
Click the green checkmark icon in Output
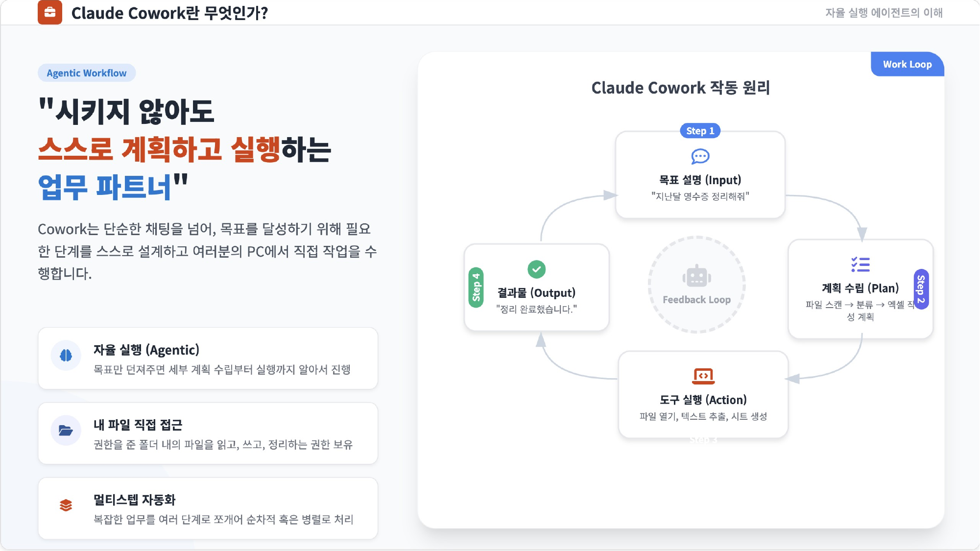pyautogui.click(x=536, y=269)
